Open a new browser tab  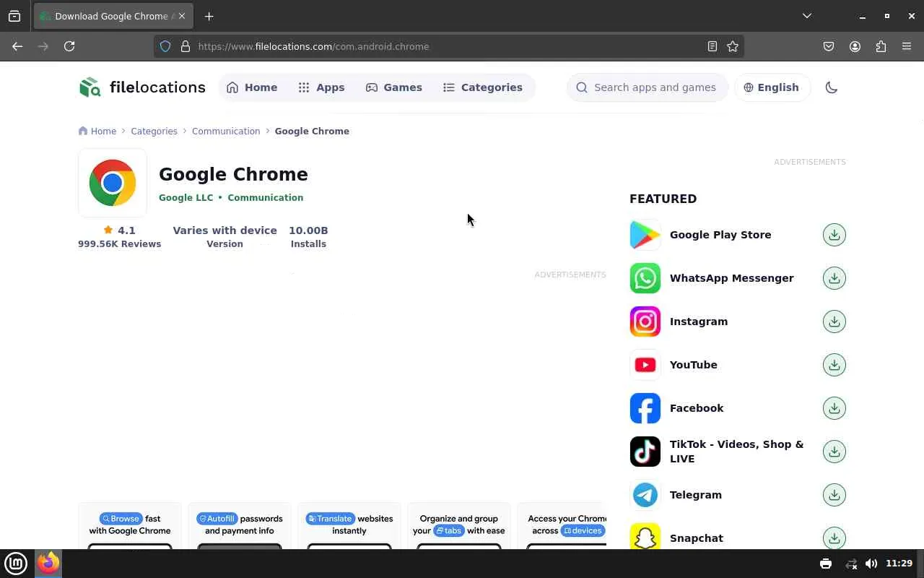[209, 16]
